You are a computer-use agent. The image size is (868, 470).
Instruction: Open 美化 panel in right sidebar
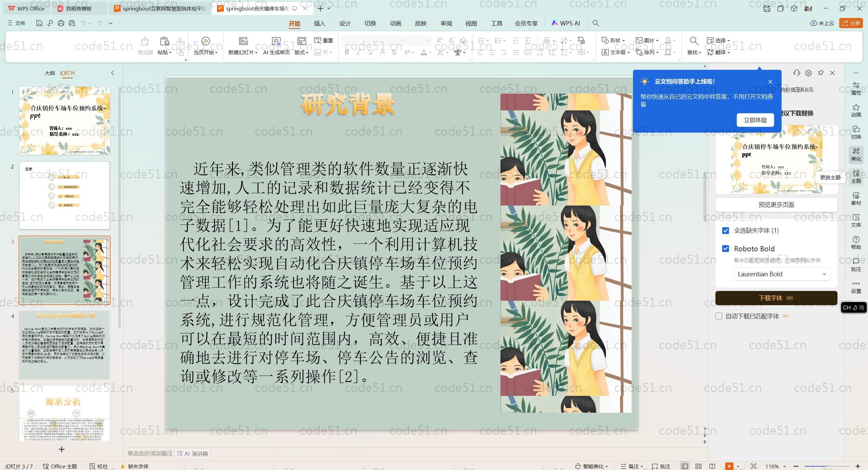pos(856,154)
